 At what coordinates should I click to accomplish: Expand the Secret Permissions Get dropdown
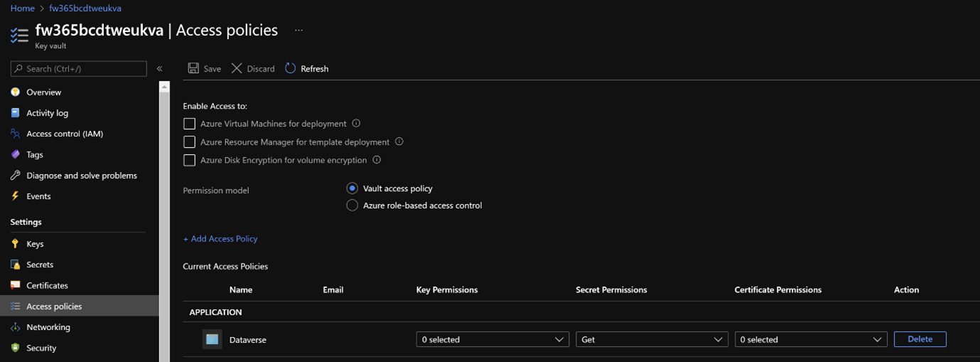point(651,340)
